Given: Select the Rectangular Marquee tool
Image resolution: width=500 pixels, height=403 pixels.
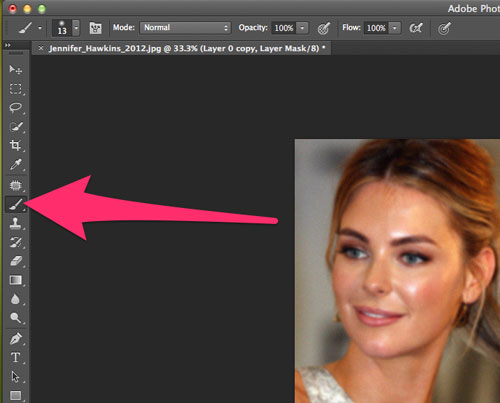Looking at the screenshot, I should [x=15, y=89].
